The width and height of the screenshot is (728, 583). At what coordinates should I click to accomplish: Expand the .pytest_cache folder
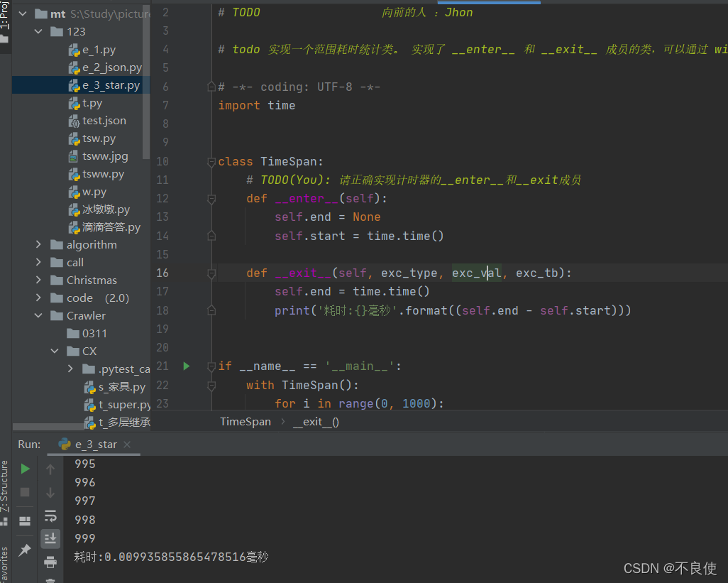coord(70,369)
